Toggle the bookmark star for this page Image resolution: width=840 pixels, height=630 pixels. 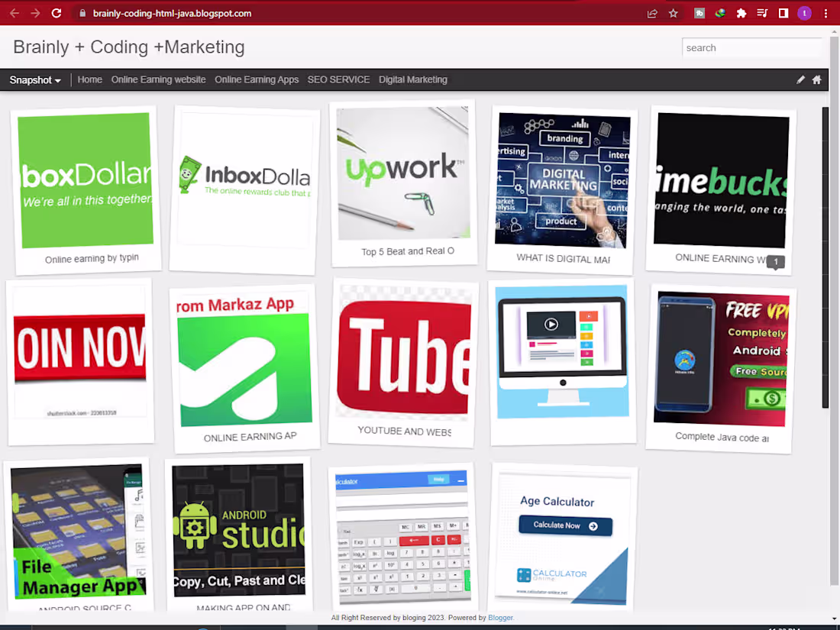[673, 13]
